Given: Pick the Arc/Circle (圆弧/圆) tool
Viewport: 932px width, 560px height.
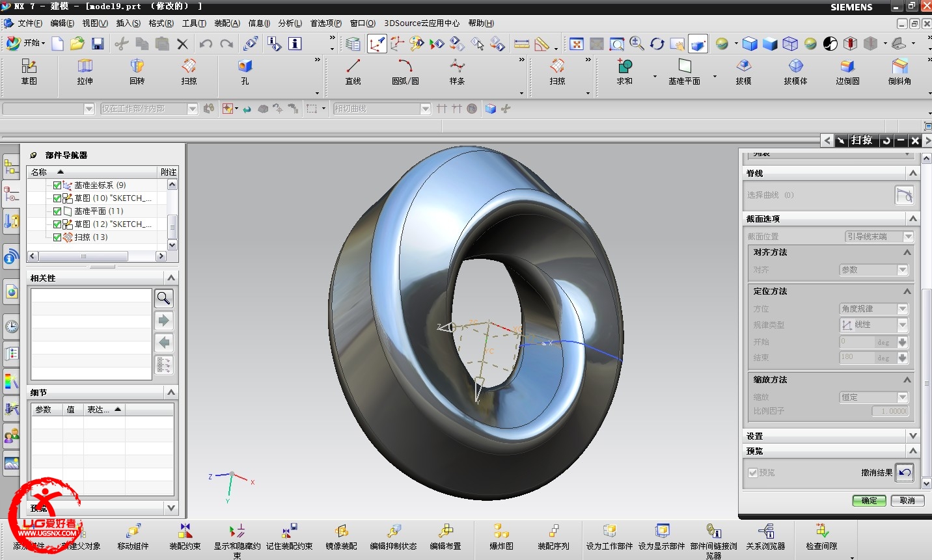Looking at the screenshot, I should pos(405,72).
